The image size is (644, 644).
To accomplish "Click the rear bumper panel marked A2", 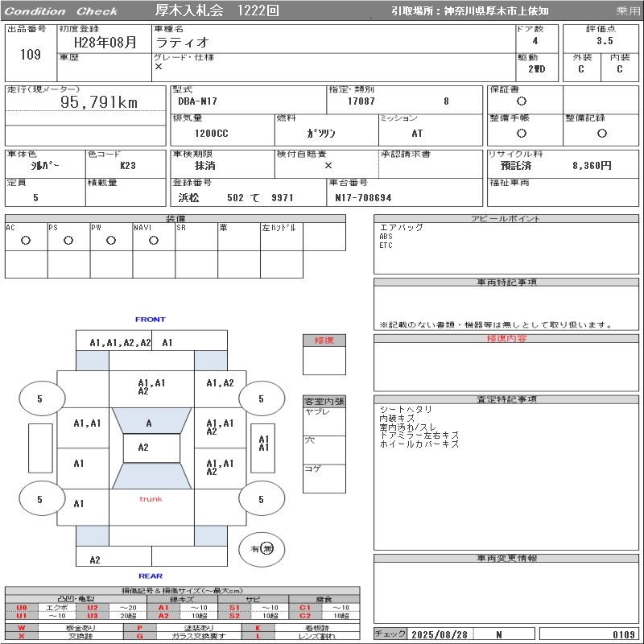I will pyautogui.click(x=95, y=559).
